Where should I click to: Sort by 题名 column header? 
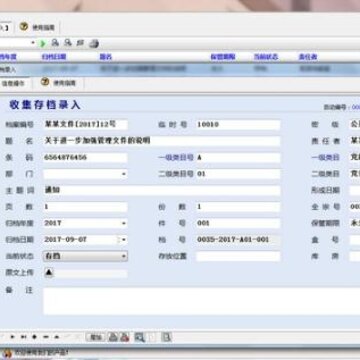(106, 57)
